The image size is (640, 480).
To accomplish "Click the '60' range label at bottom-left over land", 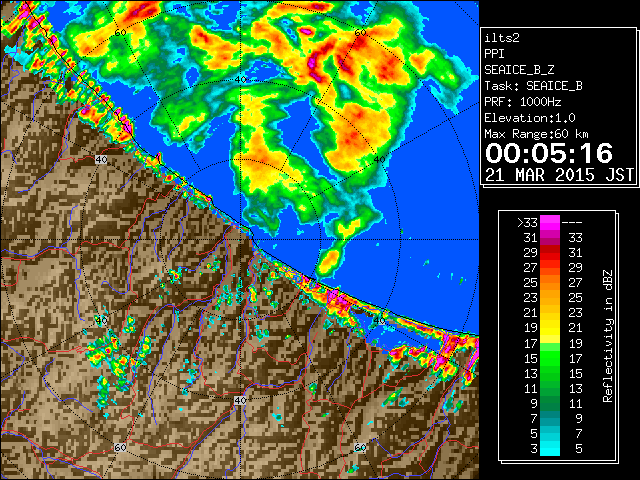I will [x=120, y=447].
